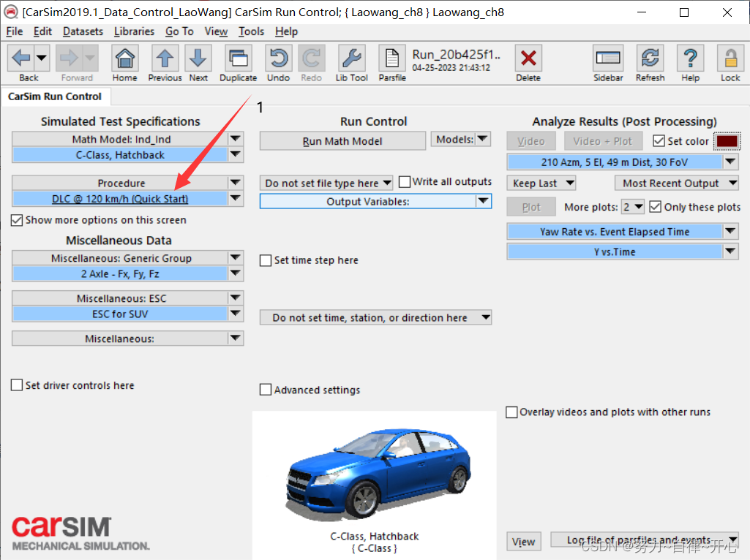Open Do not set file type here dropdown
This screenshot has width=750, height=560.
pyautogui.click(x=326, y=183)
